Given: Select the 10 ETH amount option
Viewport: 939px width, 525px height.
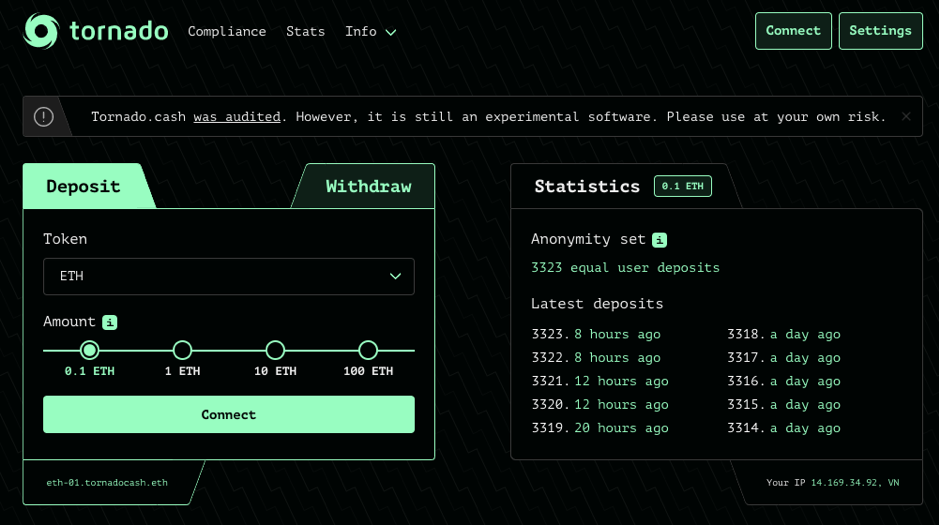Looking at the screenshot, I should 275,350.
